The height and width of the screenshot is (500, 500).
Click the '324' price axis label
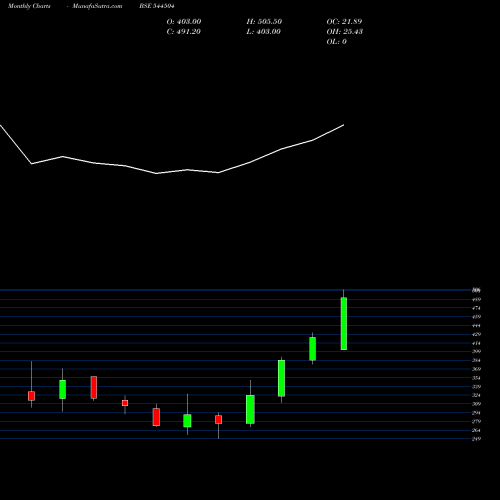[x=476, y=395]
